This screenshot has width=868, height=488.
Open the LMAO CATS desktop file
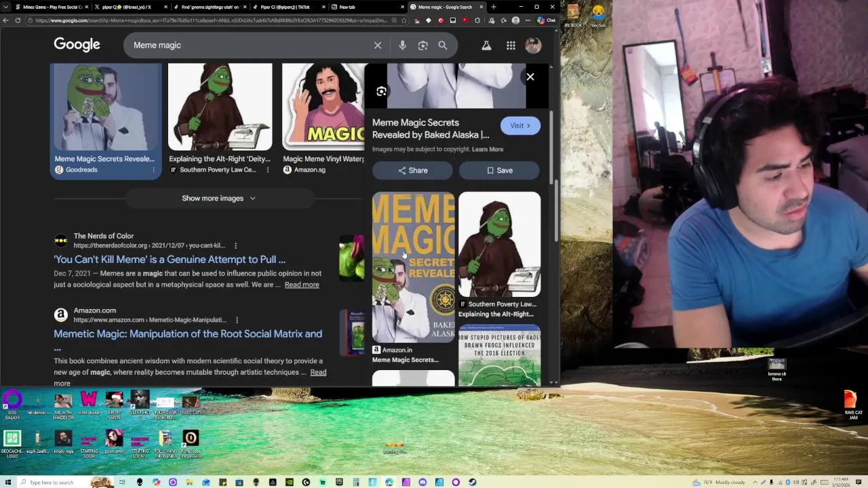191,405
